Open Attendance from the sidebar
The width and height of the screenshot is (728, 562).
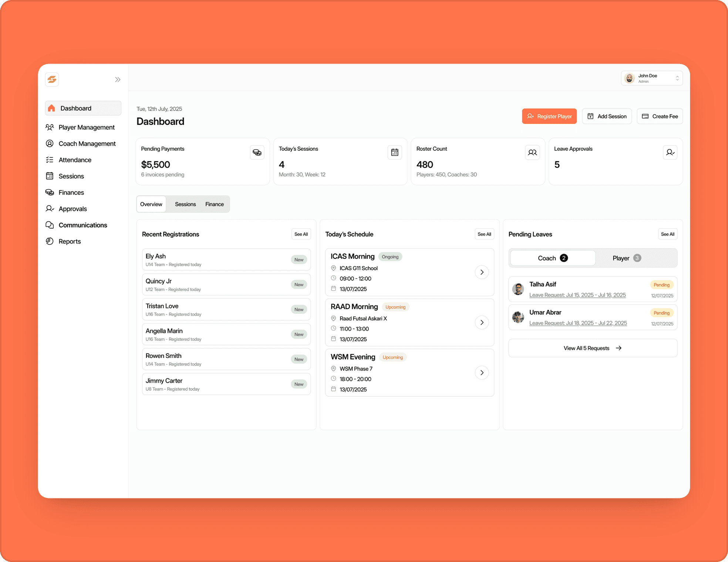coord(75,160)
